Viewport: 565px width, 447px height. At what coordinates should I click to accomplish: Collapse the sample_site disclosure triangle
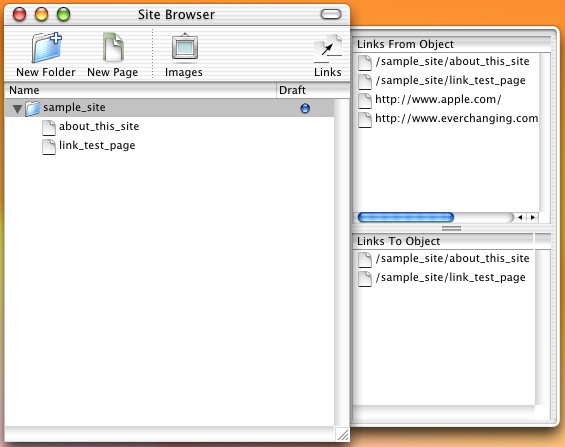[x=17, y=109]
